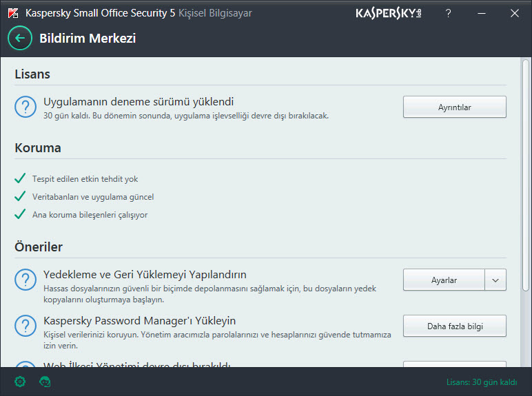Open the 'Lisans: 30 gün kaldı' link

[481, 382]
